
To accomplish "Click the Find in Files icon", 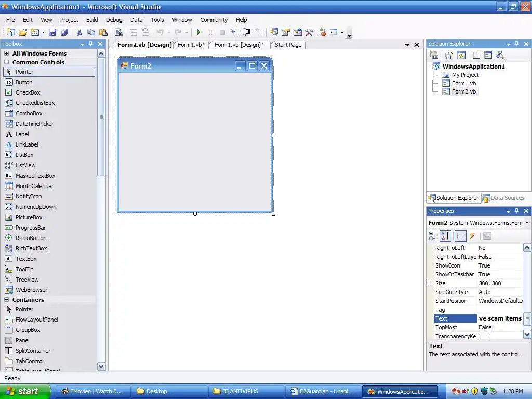I will pyautogui.click(x=118, y=32).
